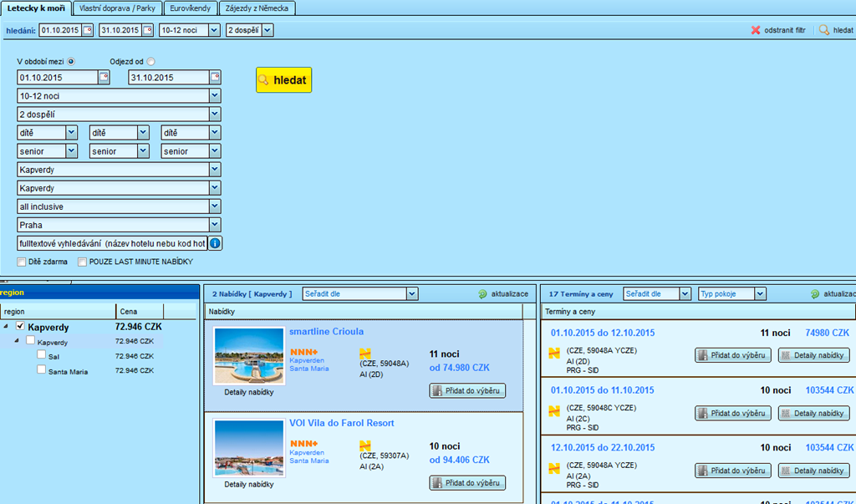This screenshot has width=856, height=504.
Task: Check the Kapverdy sub-region checkbox
Action: point(31,340)
